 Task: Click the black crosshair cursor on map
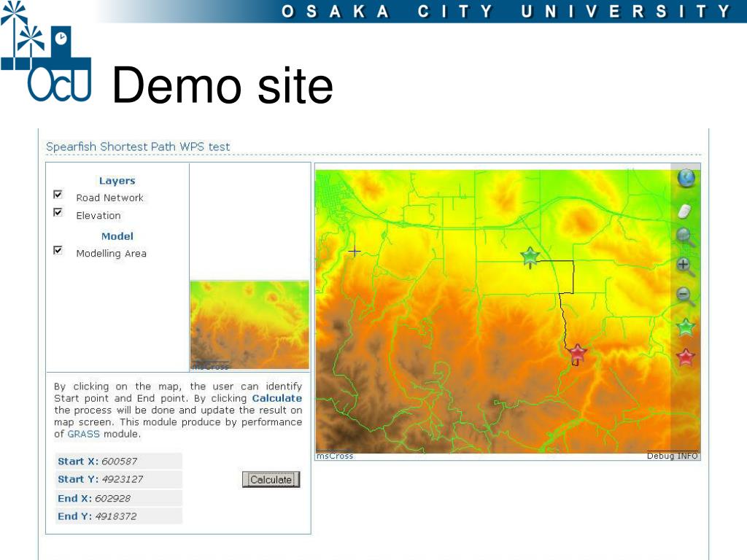point(355,252)
